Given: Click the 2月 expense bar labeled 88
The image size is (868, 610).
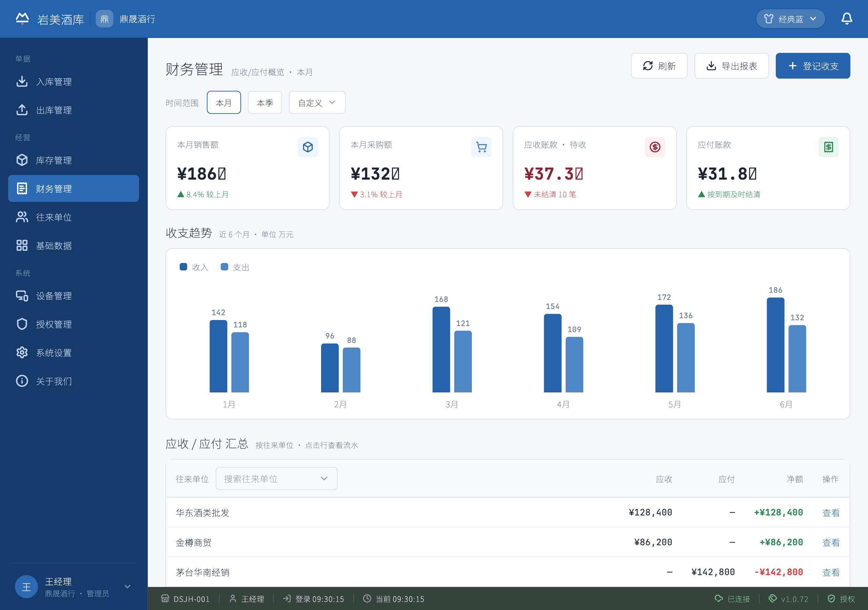Looking at the screenshot, I should [352, 370].
